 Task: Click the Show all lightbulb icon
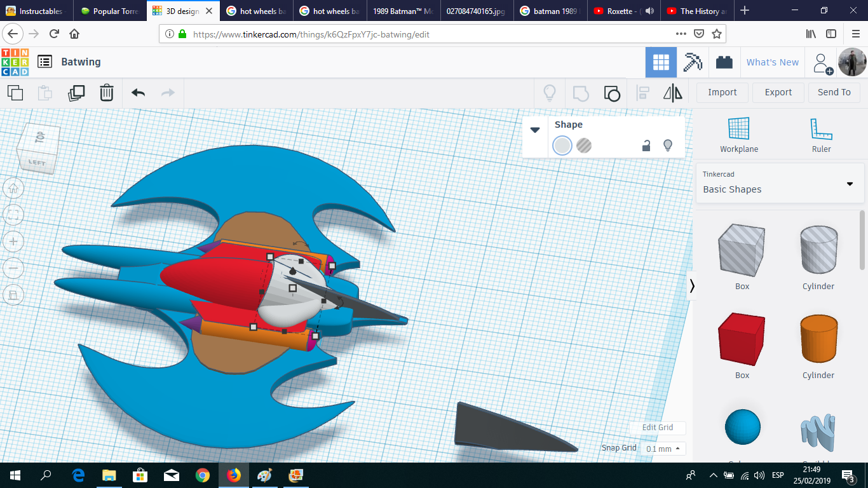tap(550, 93)
